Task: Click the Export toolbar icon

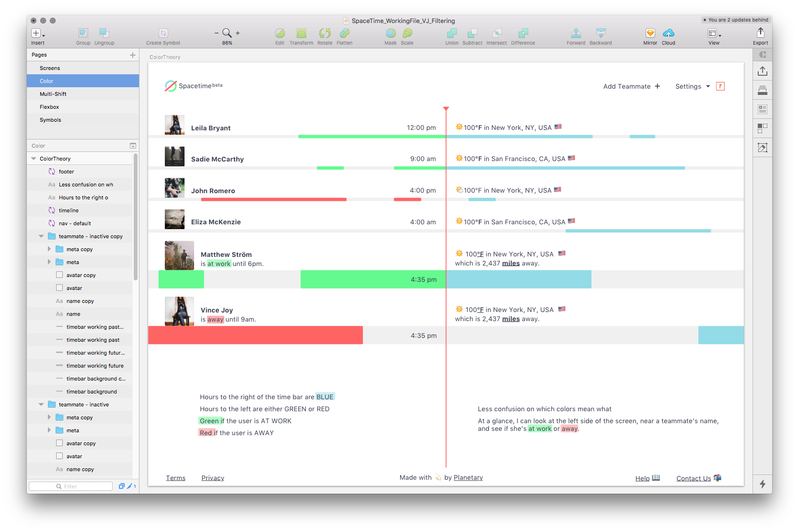Action: pos(761,33)
